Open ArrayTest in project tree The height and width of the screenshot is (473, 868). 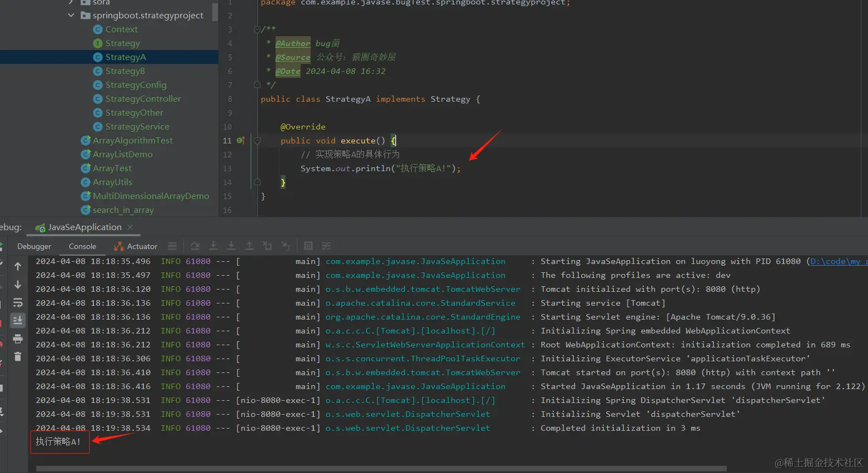click(112, 168)
